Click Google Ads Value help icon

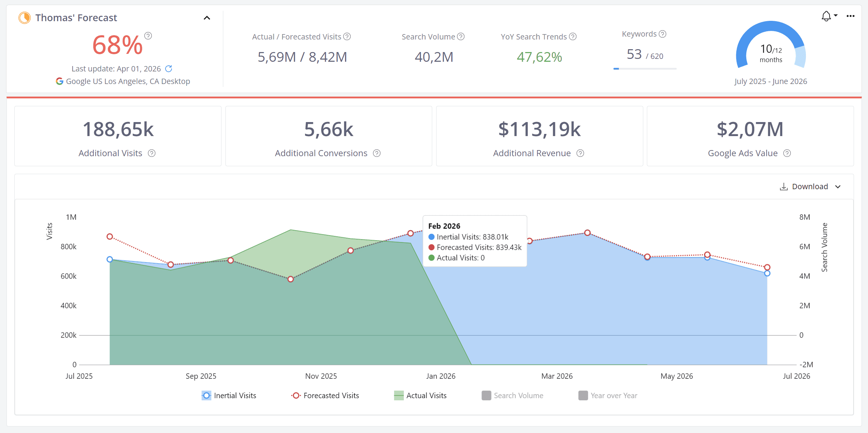coord(787,153)
